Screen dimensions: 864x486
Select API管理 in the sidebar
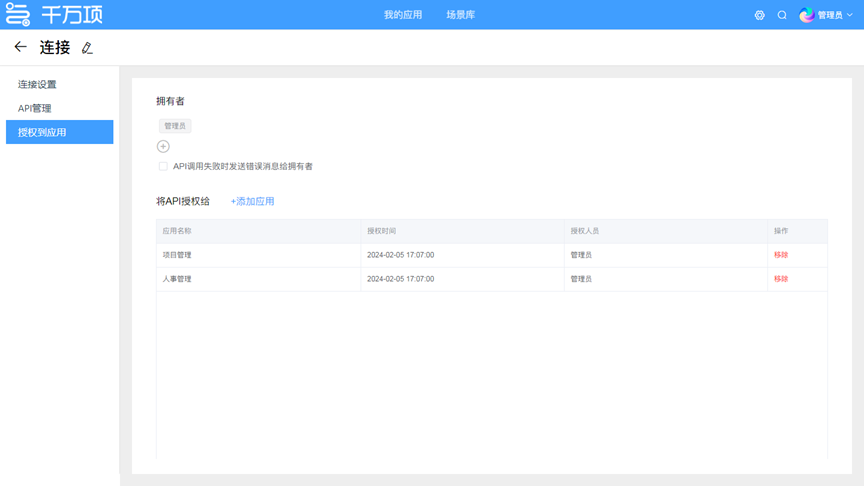35,108
